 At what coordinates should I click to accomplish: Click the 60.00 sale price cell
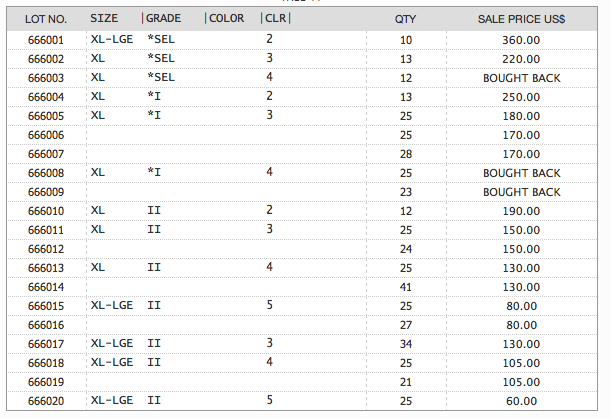(x=521, y=401)
